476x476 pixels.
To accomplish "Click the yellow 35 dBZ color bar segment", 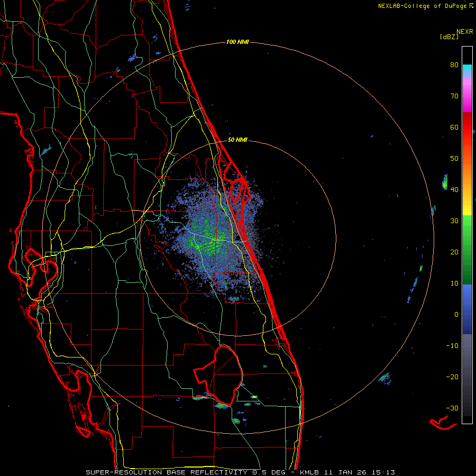I will pyautogui.click(x=467, y=208).
